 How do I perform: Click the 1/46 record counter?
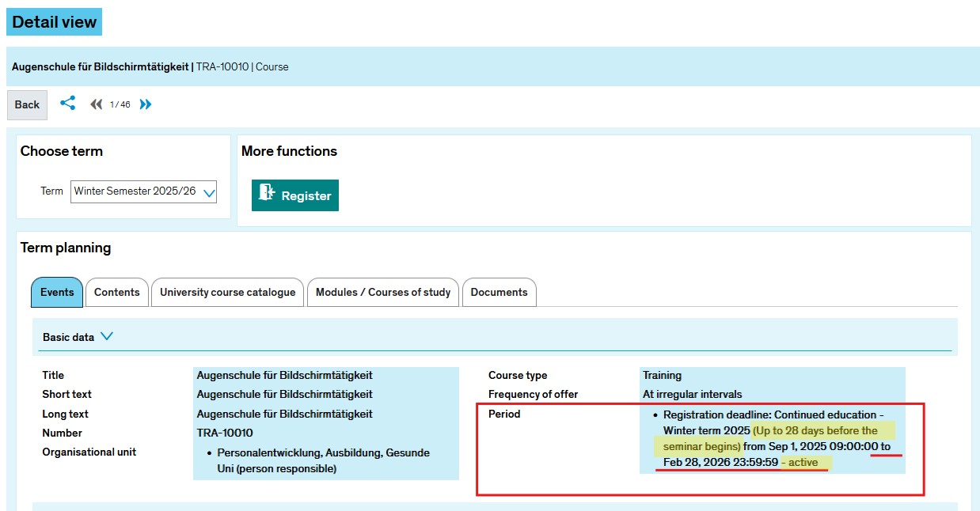120,104
